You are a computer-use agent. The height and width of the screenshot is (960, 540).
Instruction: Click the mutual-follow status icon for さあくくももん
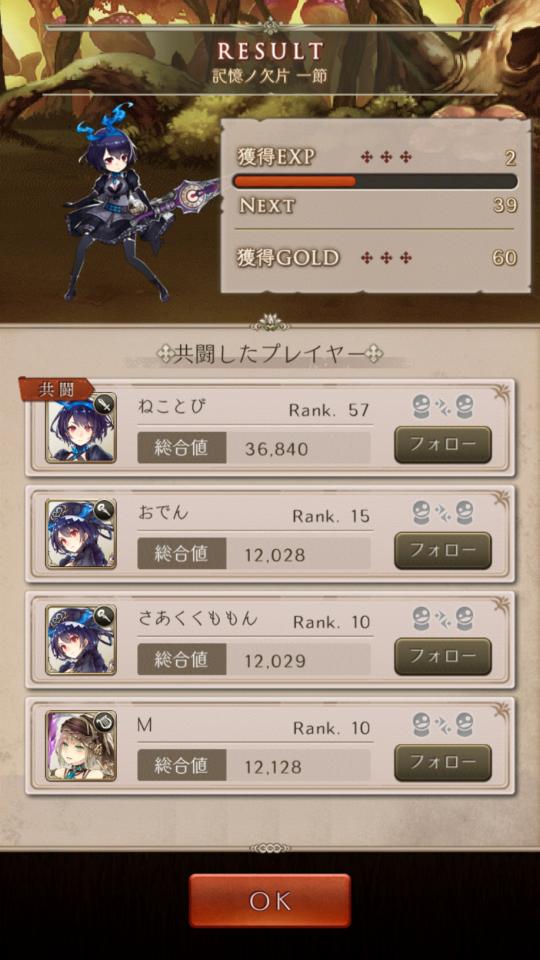tap(443, 618)
